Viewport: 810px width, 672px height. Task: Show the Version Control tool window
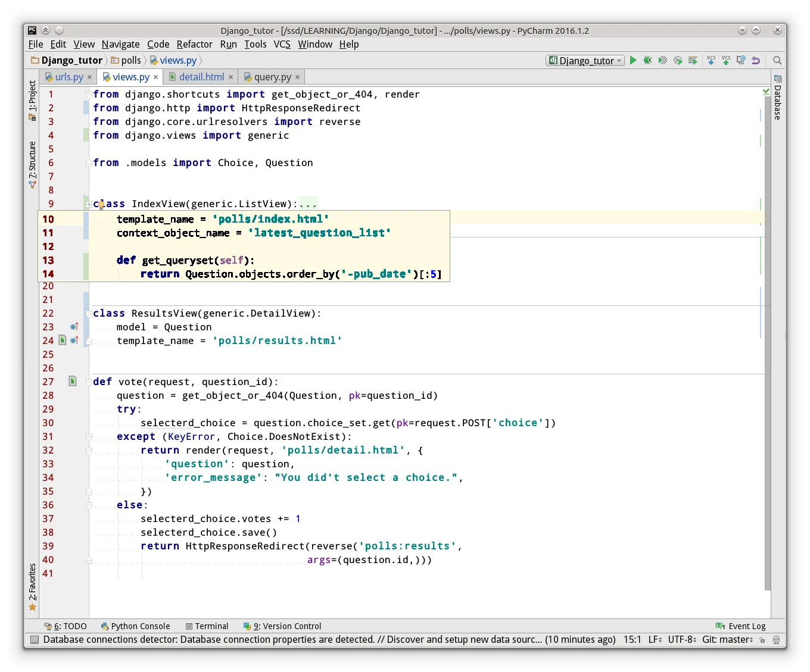(x=282, y=626)
